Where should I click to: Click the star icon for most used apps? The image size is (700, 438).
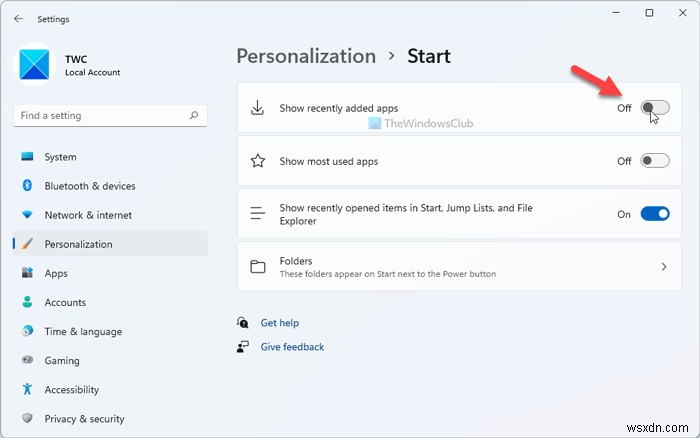tap(258, 161)
